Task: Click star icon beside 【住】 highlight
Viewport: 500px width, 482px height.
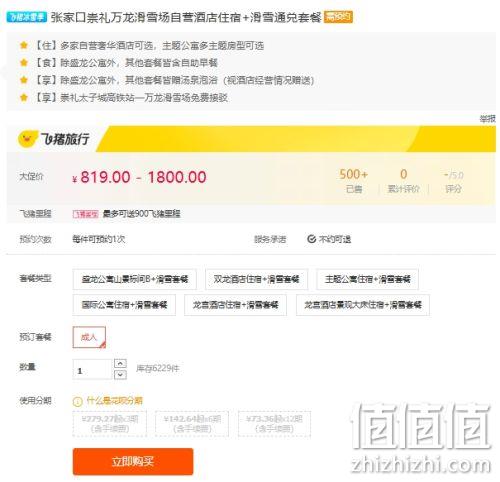Action: coord(24,45)
